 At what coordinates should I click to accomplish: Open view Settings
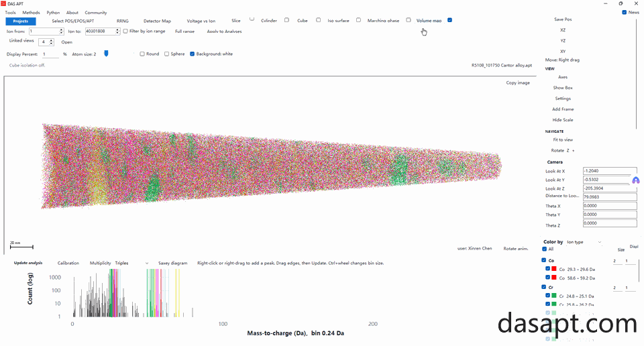[x=563, y=99]
